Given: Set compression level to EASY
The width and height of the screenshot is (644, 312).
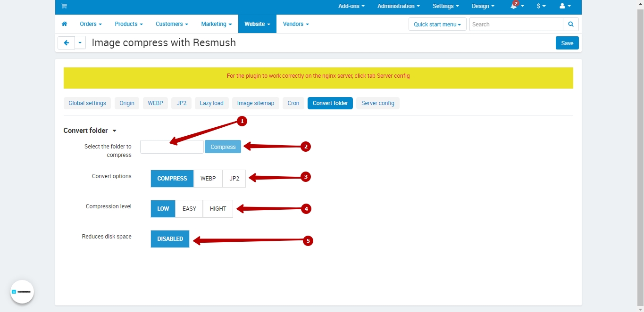Looking at the screenshot, I should pos(189,209).
